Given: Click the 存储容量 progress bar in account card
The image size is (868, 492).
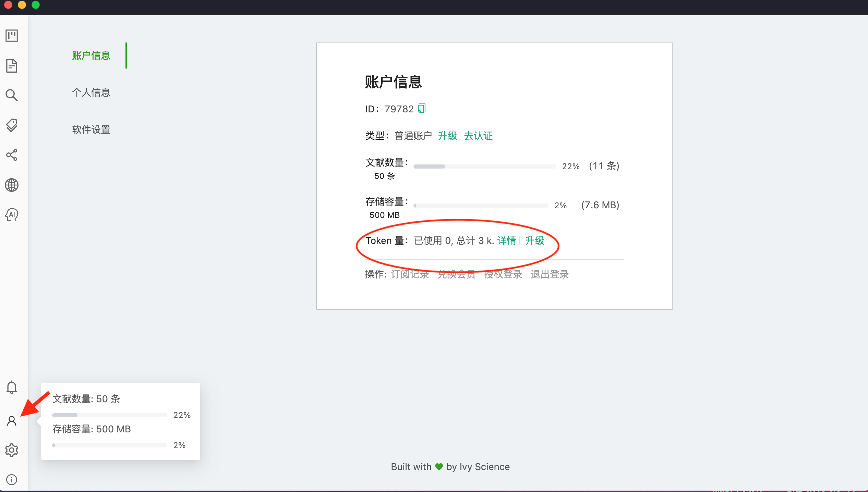Looking at the screenshot, I should pyautogui.click(x=481, y=206).
